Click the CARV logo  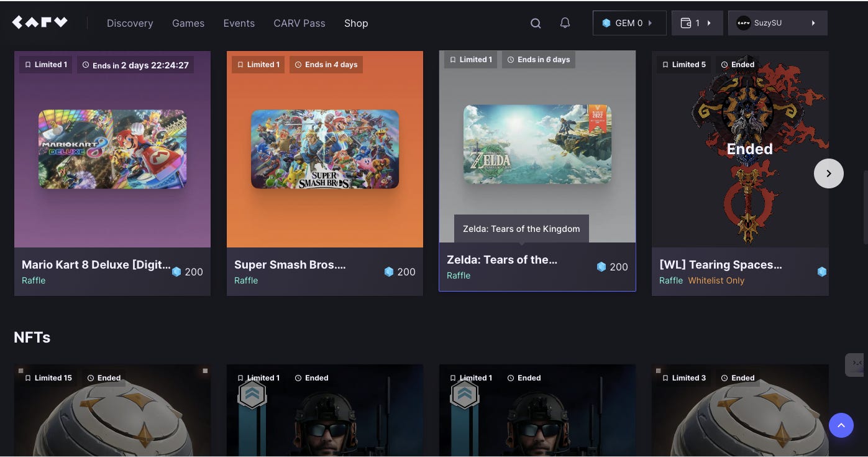coord(40,22)
